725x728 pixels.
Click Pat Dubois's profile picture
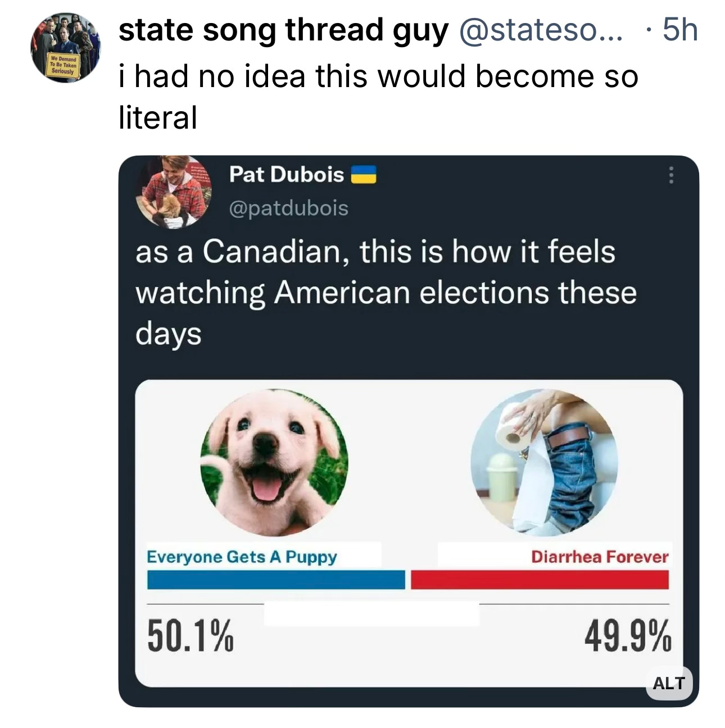coord(173,192)
